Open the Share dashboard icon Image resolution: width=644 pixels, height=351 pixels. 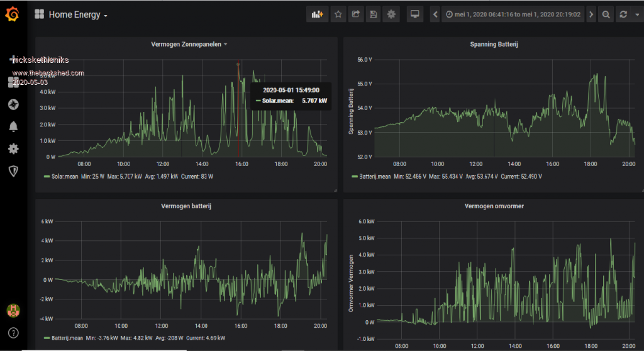pos(355,14)
